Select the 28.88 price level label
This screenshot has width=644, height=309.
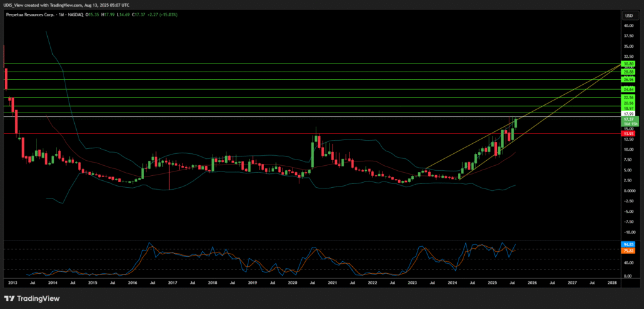coord(628,72)
